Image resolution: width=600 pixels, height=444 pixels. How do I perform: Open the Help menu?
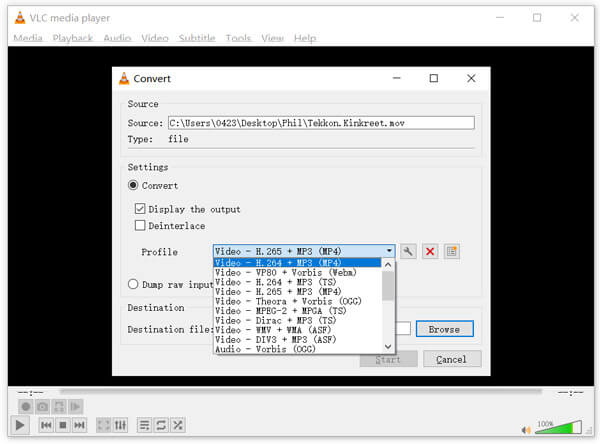(x=305, y=38)
